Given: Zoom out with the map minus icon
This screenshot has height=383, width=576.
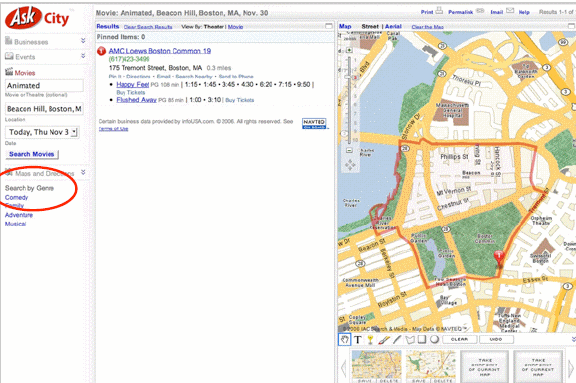Looking at the screenshot, I should (x=349, y=150).
